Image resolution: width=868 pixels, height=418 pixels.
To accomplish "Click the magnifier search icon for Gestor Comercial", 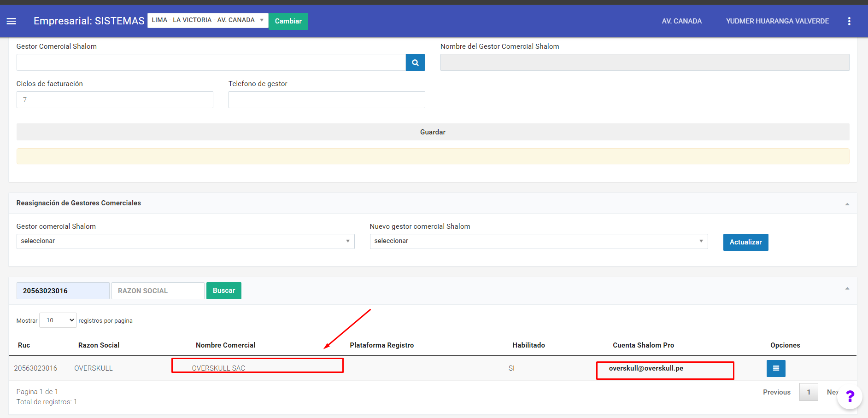I will [415, 63].
